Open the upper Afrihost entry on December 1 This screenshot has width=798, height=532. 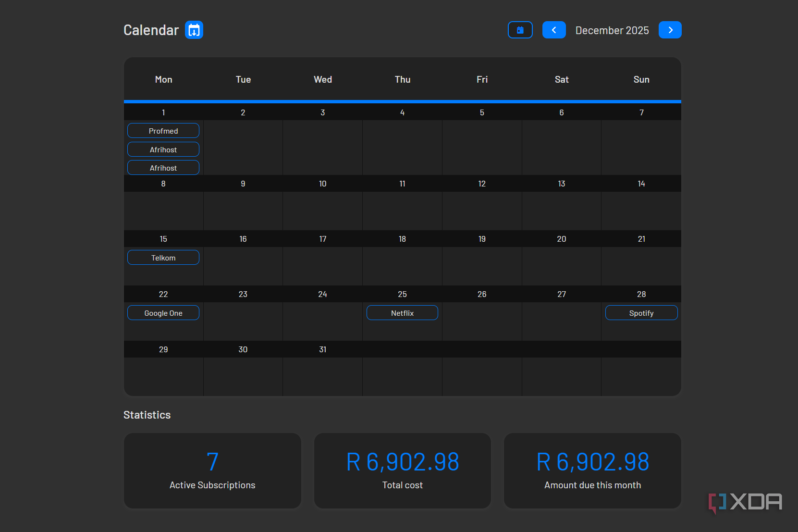coord(163,149)
